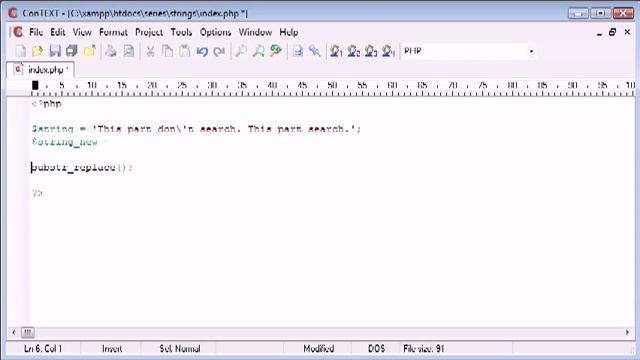Click the $string assignment code line
This screenshot has height=360, width=640.
pyautogui.click(x=196, y=129)
